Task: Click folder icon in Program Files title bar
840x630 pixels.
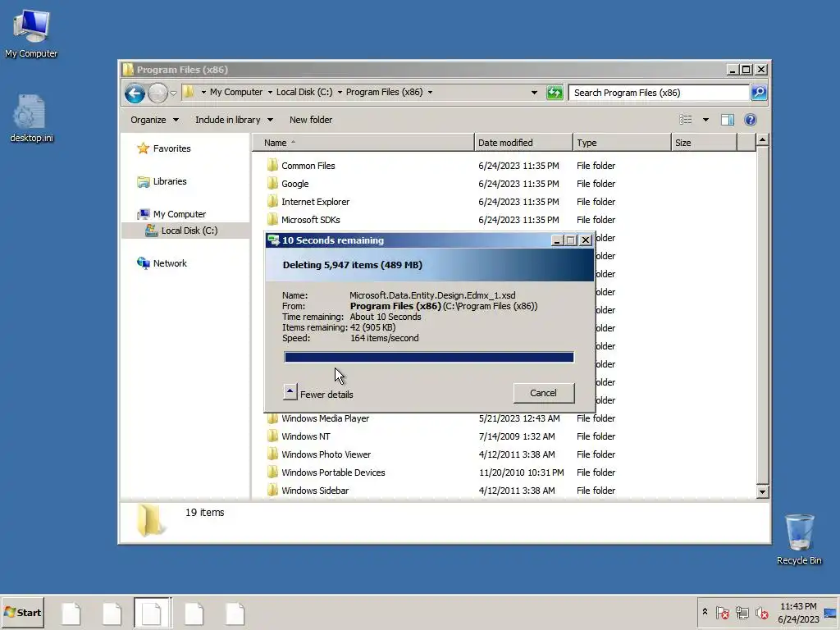Action: [x=128, y=70]
